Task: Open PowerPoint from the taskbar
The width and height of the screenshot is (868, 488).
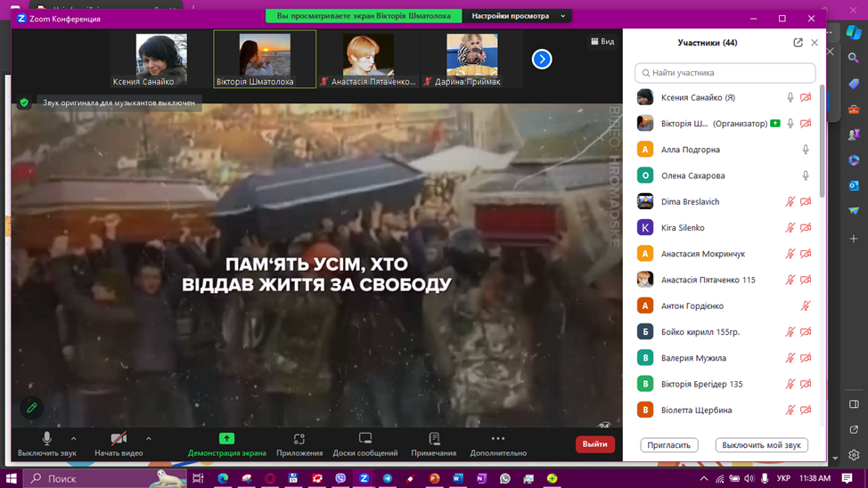Action: coord(435,478)
